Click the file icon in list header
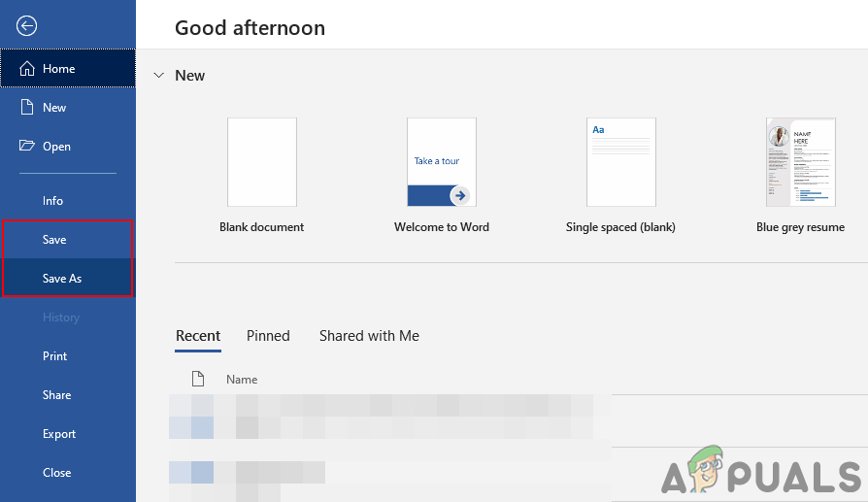 [x=198, y=379]
